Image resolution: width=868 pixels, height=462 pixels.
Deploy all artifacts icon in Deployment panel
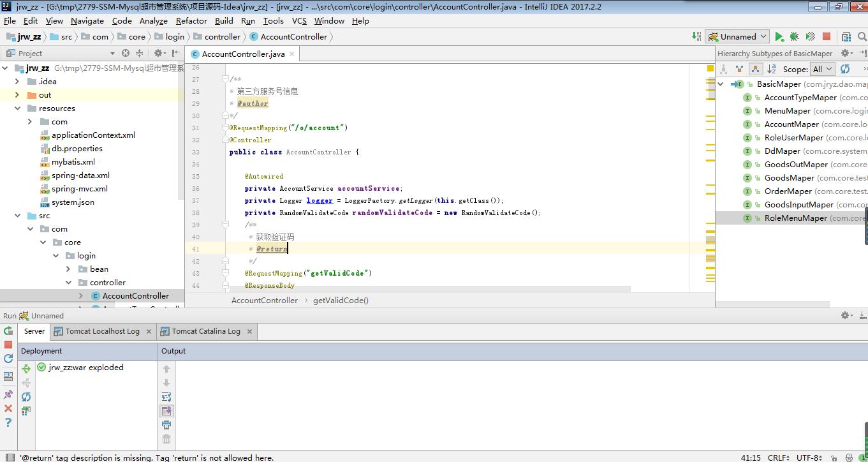[26, 369]
